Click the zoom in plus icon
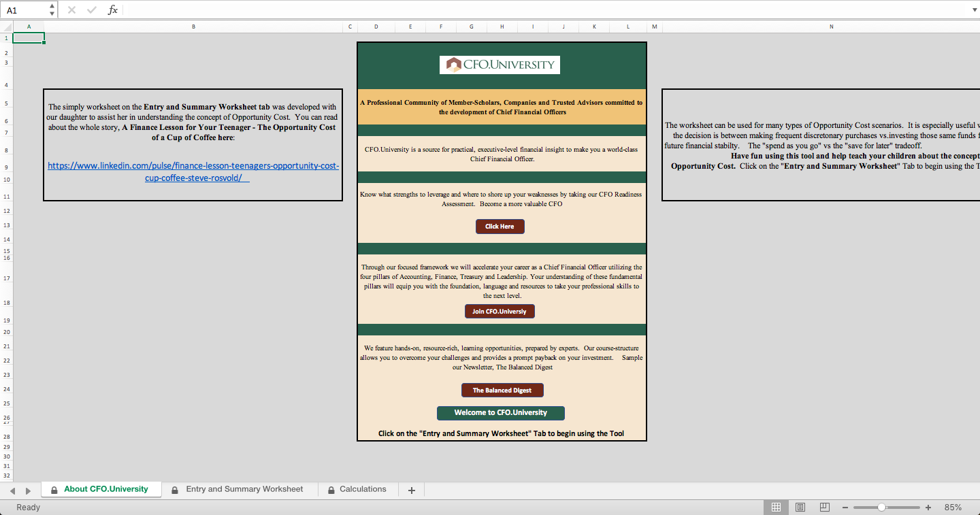Image resolution: width=980 pixels, height=515 pixels. [x=928, y=508]
